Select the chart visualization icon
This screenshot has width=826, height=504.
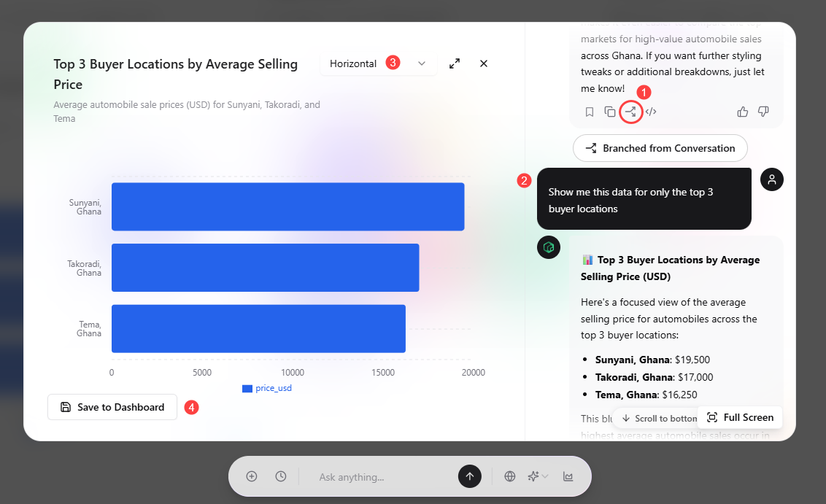point(568,476)
